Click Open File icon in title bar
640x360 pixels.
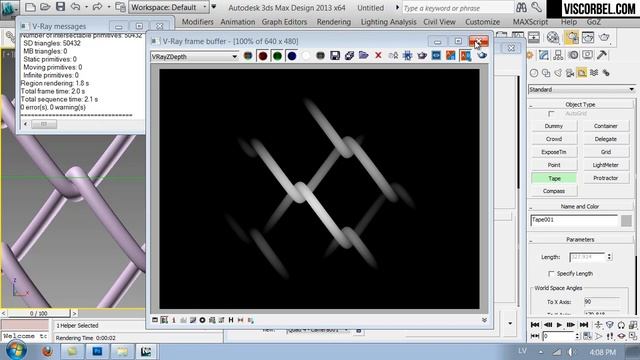pos(45,7)
